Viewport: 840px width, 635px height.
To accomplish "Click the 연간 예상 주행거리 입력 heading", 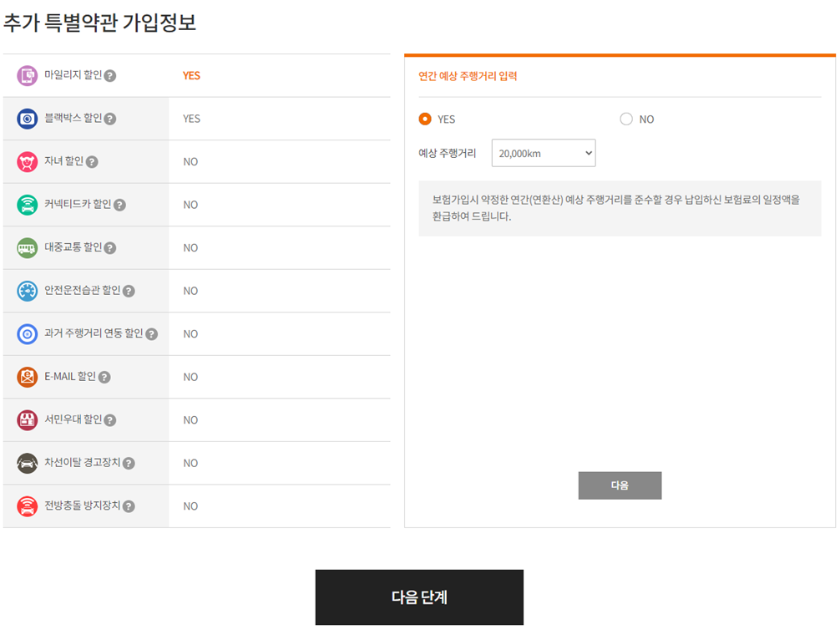I will (468, 76).
